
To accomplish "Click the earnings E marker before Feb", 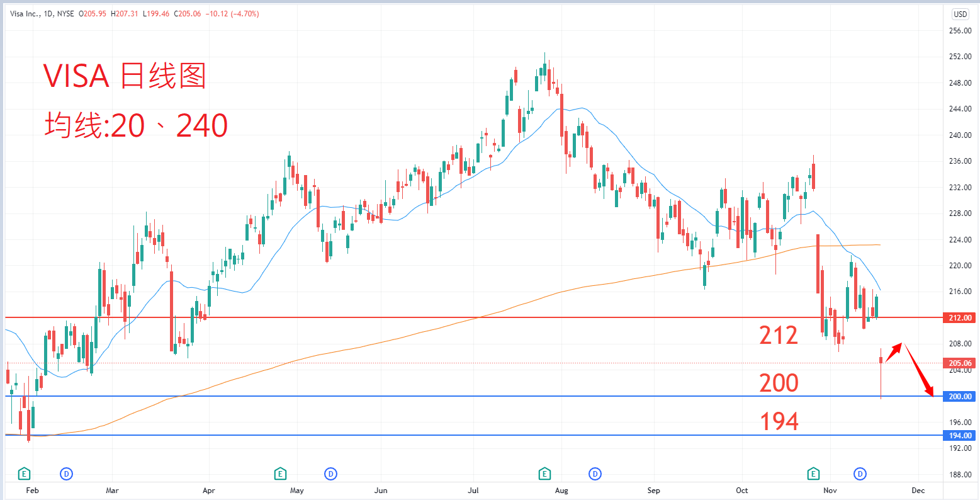I will click(x=25, y=473).
